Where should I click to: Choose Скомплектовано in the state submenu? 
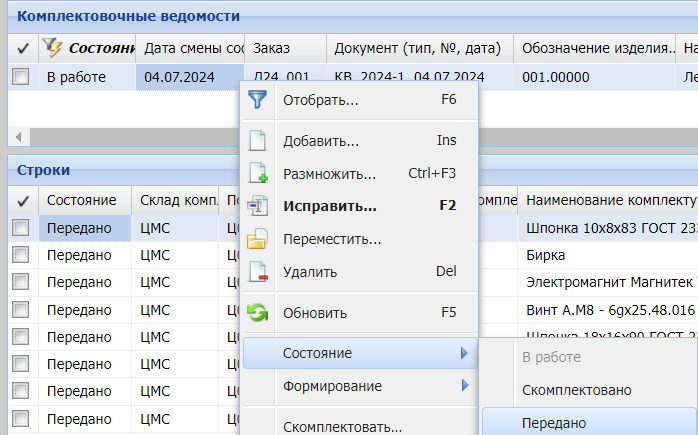[x=576, y=390]
